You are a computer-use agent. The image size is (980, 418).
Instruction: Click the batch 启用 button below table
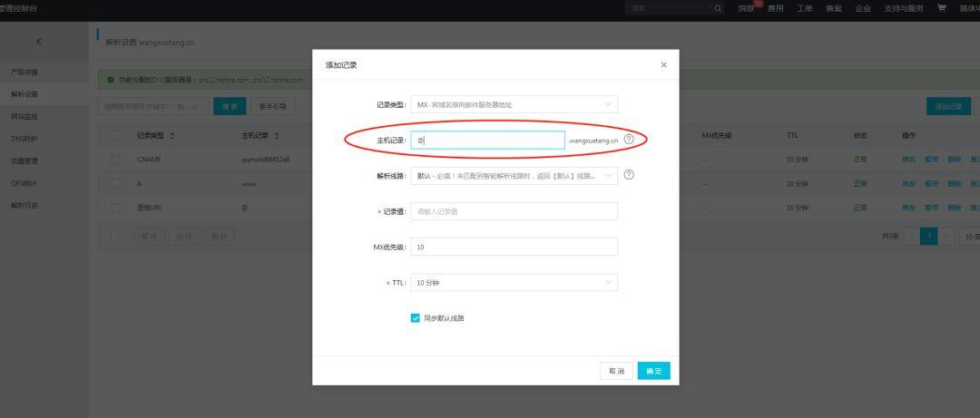[183, 236]
